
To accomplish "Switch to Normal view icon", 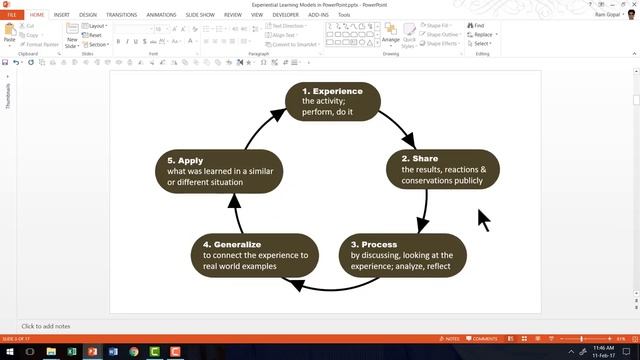I will coord(511,339).
